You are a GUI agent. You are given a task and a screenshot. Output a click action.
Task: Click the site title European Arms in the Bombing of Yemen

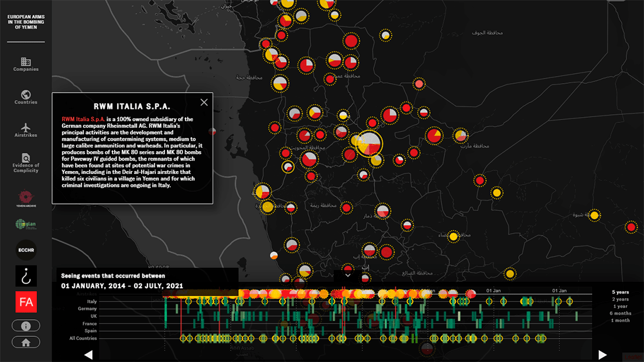[x=26, y=22]
